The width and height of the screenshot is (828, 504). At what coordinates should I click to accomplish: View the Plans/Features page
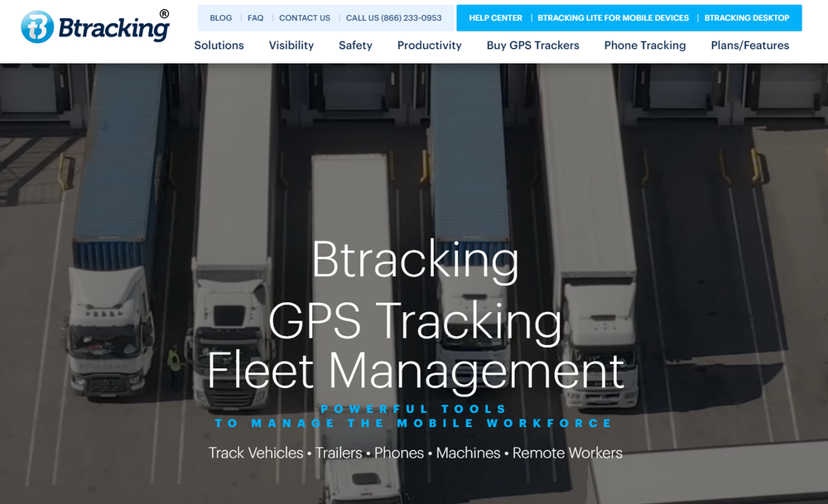[749, 46]
